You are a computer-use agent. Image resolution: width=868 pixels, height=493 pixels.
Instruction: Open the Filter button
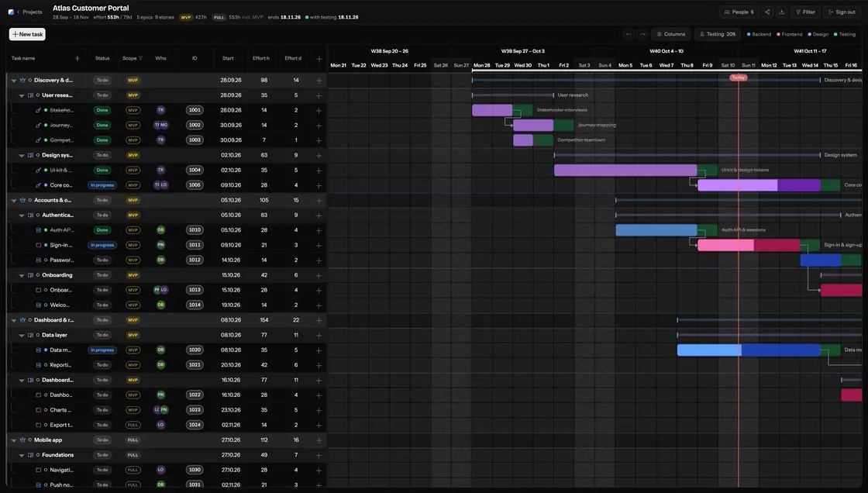pos(805,12)
